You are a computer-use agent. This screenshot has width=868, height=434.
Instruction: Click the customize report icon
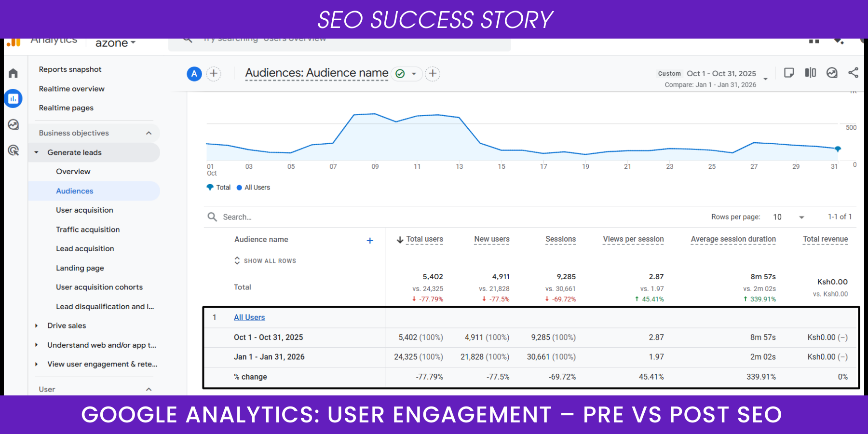click(789, 73)
